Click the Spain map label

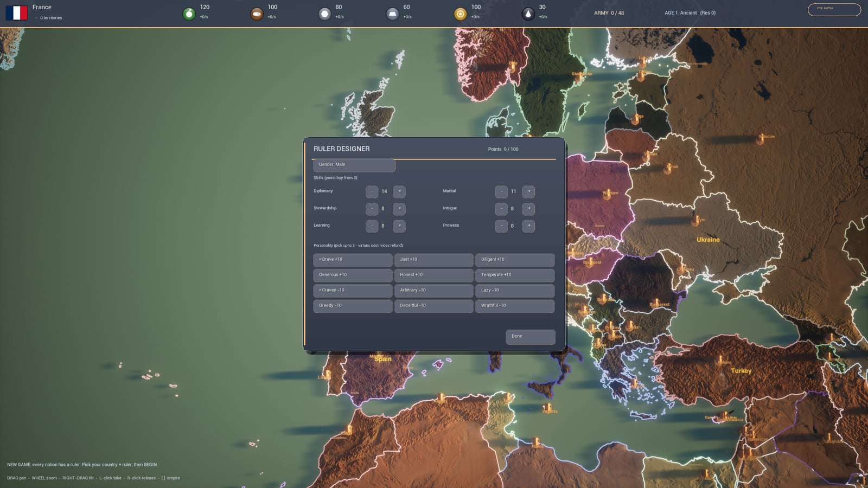382,359
